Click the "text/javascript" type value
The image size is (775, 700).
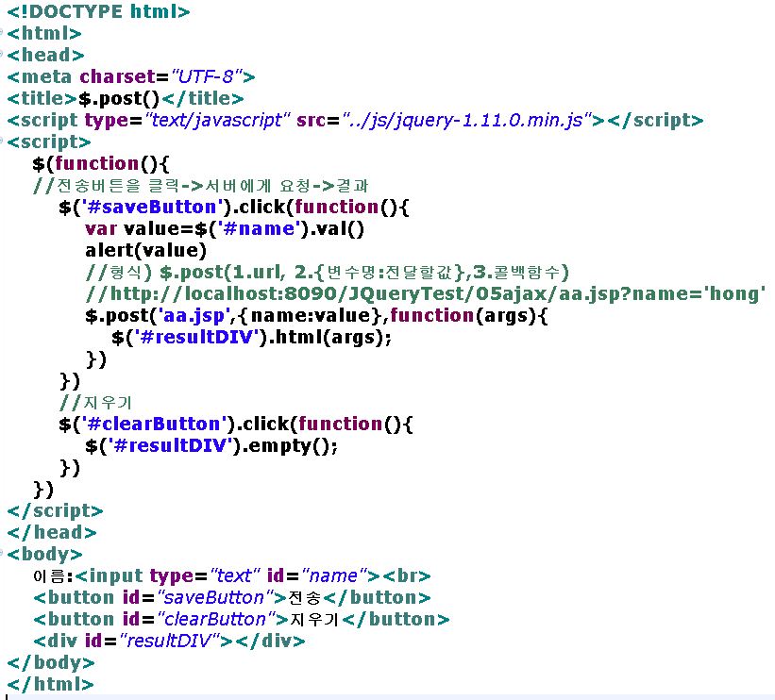coord(217,120)
